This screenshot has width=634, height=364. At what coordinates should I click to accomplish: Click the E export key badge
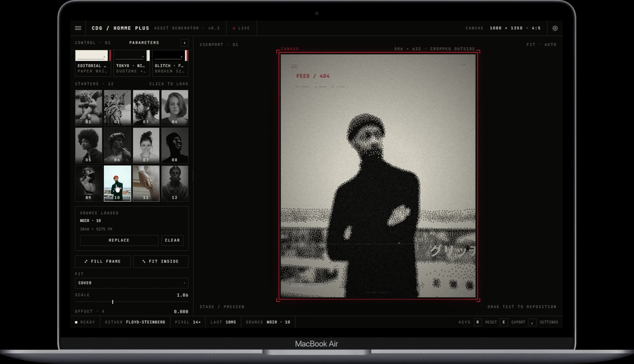click(x=504, y=322)
